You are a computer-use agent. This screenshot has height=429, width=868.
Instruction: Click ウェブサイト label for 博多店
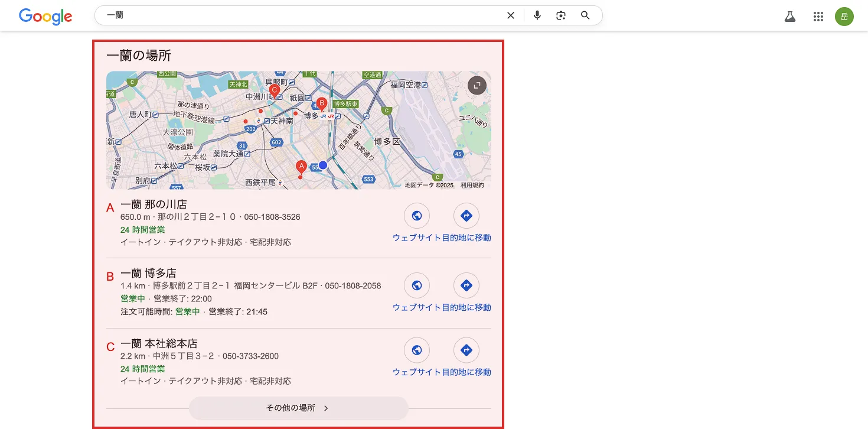[x=417, y=307]
